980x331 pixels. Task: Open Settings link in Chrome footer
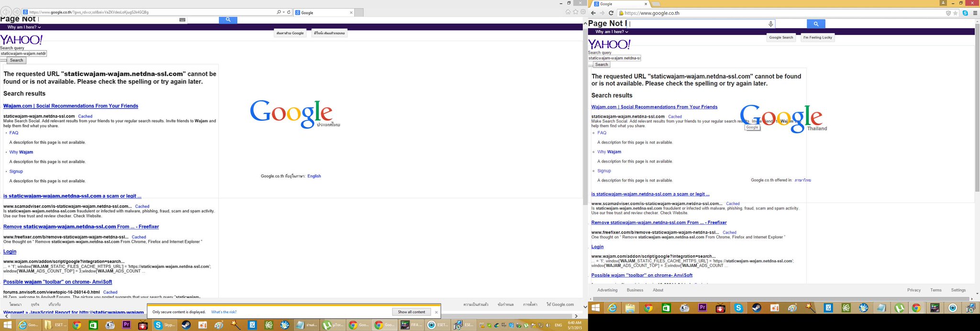pyautogui.click(x=958, y=290)
